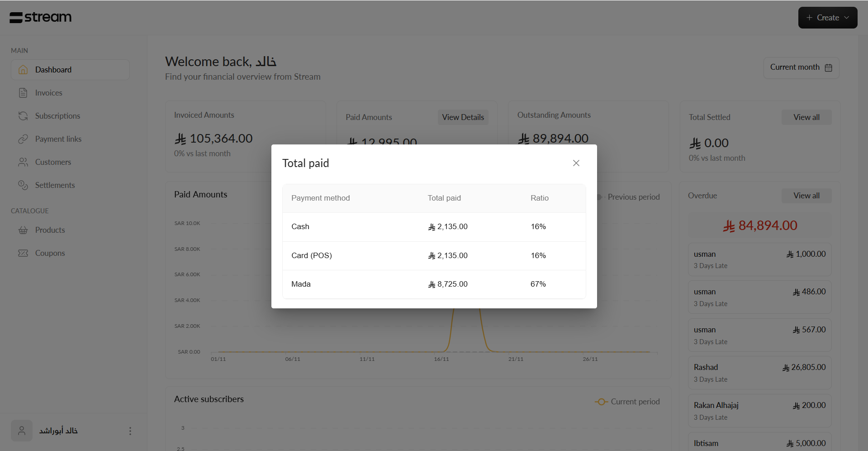Click View all in Overdue panel
868x451 pixels.
[x=806, y=196]
